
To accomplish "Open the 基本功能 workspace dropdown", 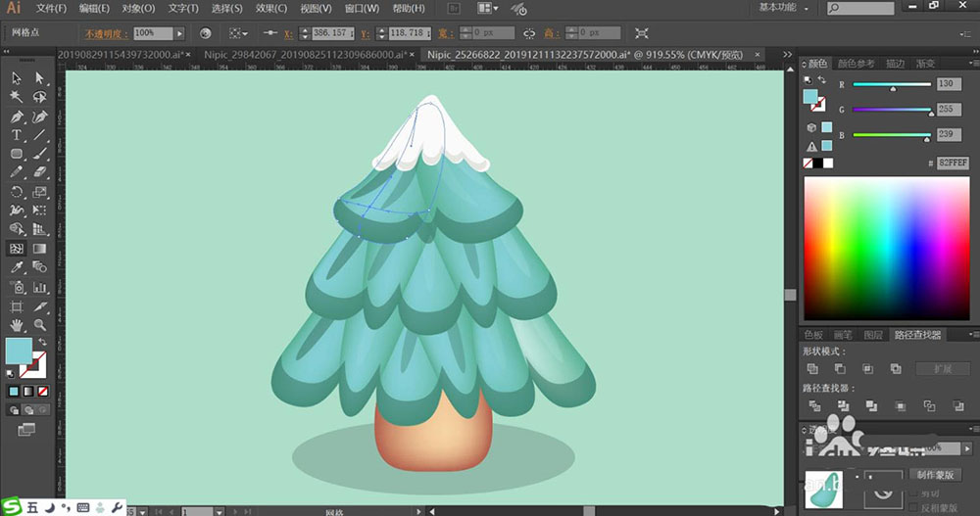I will [x=784, y=8].
